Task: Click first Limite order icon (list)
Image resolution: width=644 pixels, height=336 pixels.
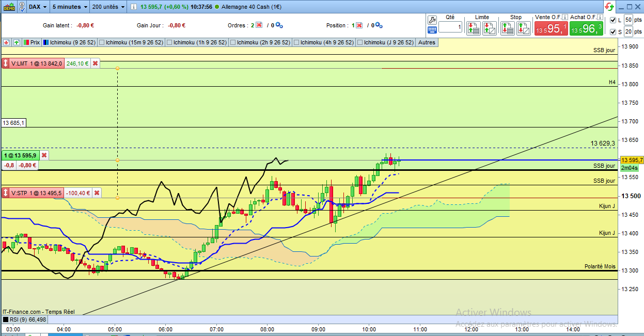Action: (x=474, y=28)
